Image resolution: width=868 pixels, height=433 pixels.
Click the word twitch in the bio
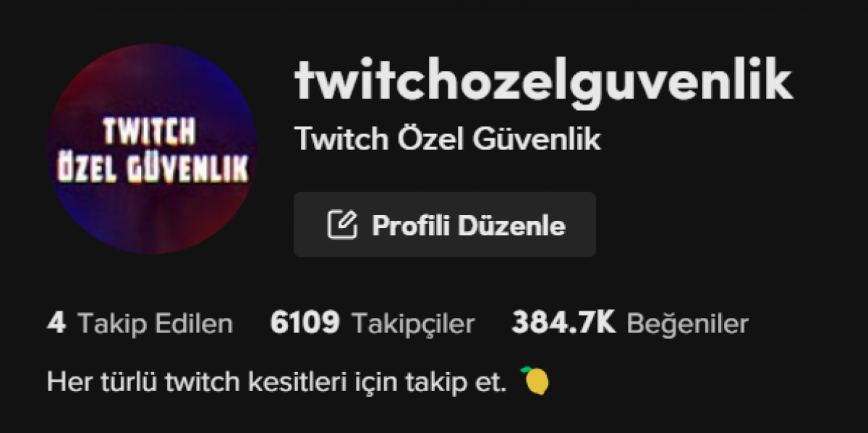[x=206, y=382]
